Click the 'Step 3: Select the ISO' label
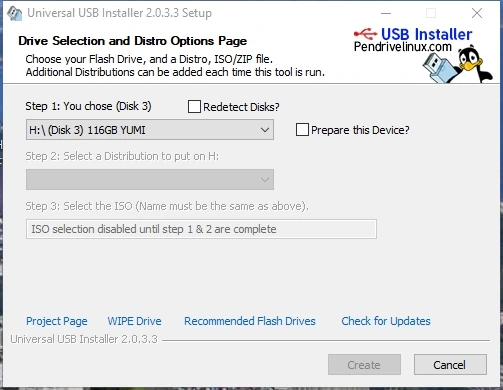Screen dimensions: 503x390 pos(167,206)
